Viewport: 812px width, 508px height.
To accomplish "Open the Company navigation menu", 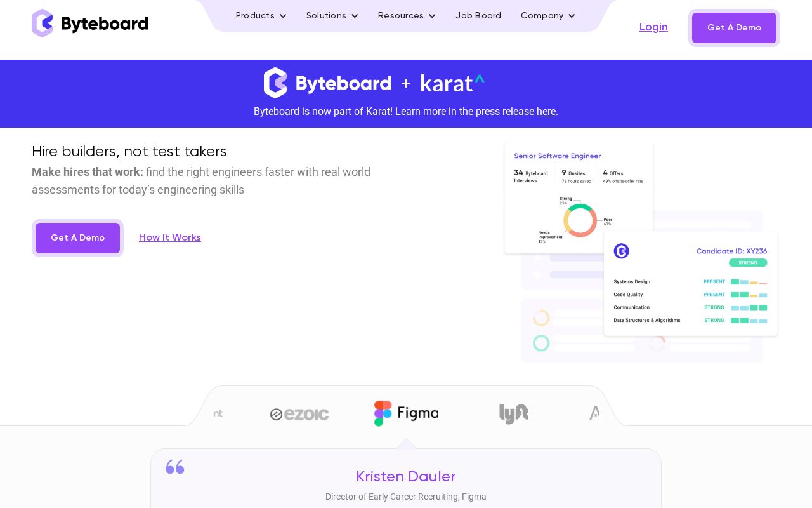I will pos(547,16).
